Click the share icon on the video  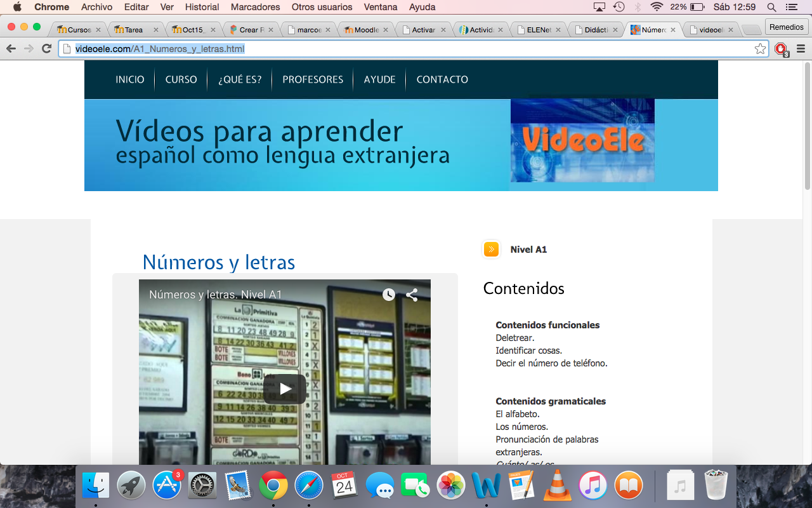(412, 295)
